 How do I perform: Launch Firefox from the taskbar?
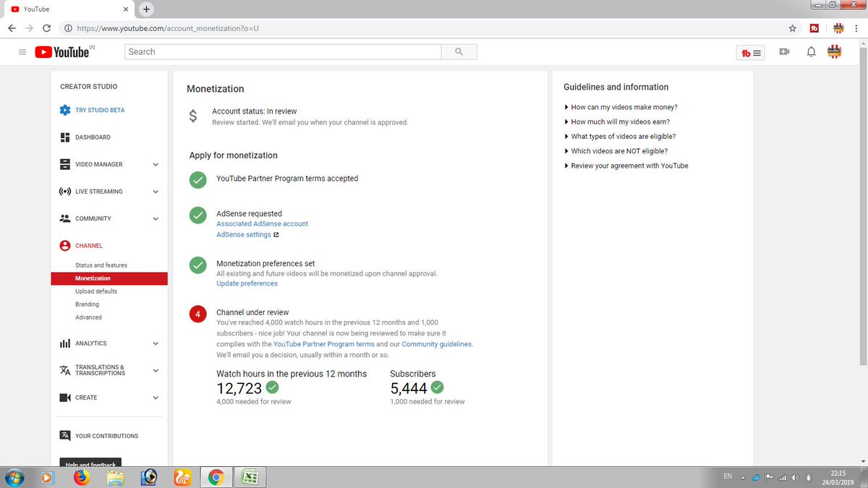pos(81,477)
